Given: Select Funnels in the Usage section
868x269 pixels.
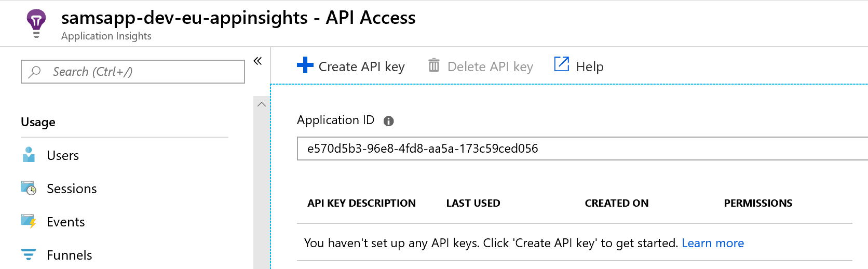Looking at the screenshot, I should pos(69,255).
